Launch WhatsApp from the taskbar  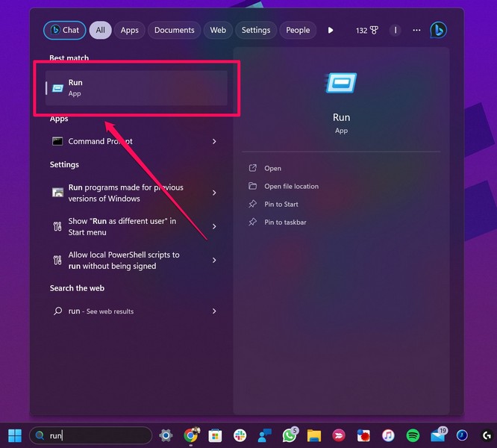(290, 435)
